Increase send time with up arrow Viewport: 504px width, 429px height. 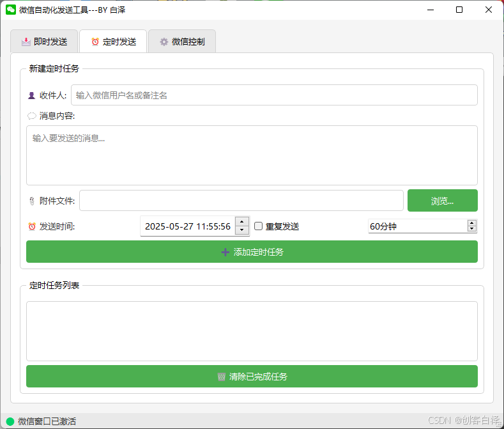241,222
